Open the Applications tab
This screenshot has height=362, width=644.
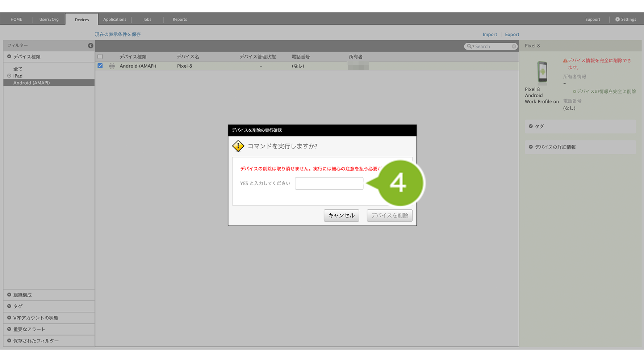(115, 19)
